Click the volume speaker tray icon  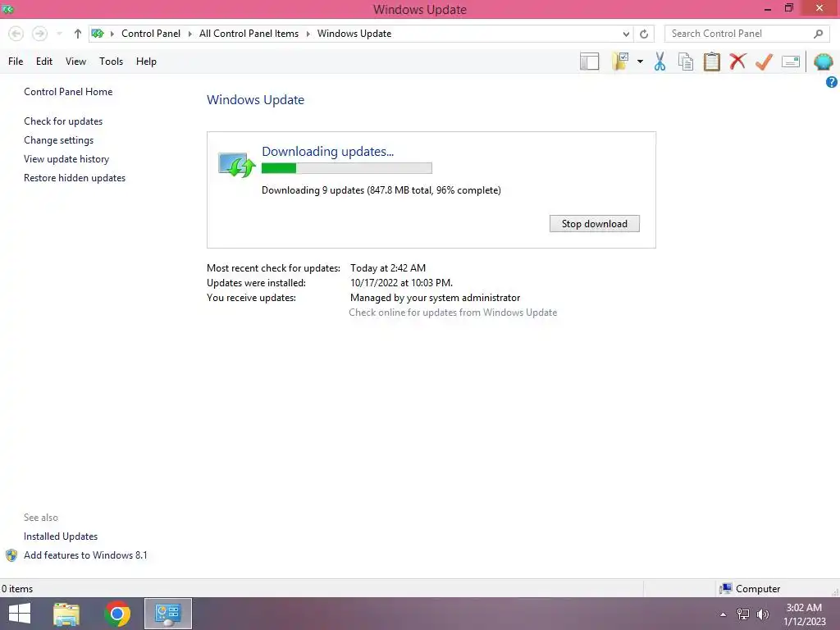click(x=762, y=614)
